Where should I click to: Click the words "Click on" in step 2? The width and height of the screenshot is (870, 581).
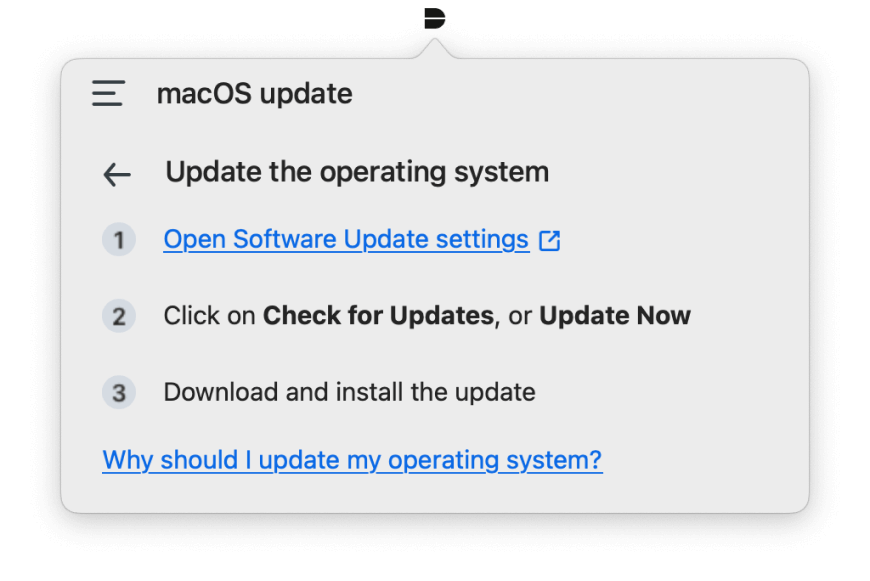210,316
